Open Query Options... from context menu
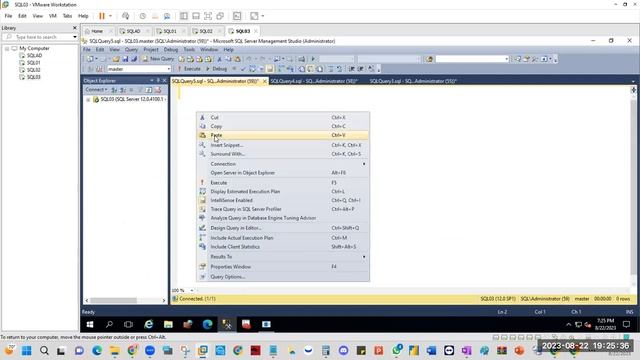This screenshot has width=640, height=360. 283,277
